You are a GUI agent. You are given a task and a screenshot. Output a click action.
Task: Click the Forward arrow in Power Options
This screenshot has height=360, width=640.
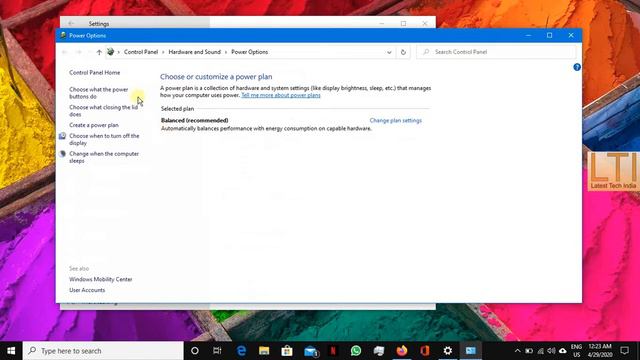pyautogui.click(x=79, y=52)
